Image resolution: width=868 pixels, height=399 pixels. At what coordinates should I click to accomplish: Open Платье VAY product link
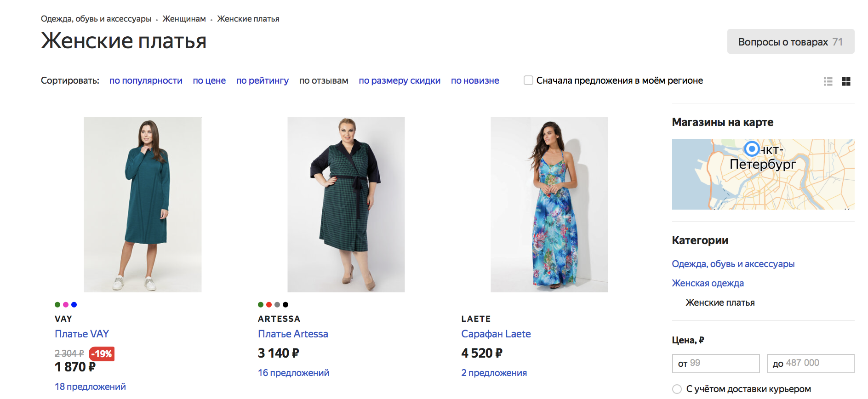82,334
